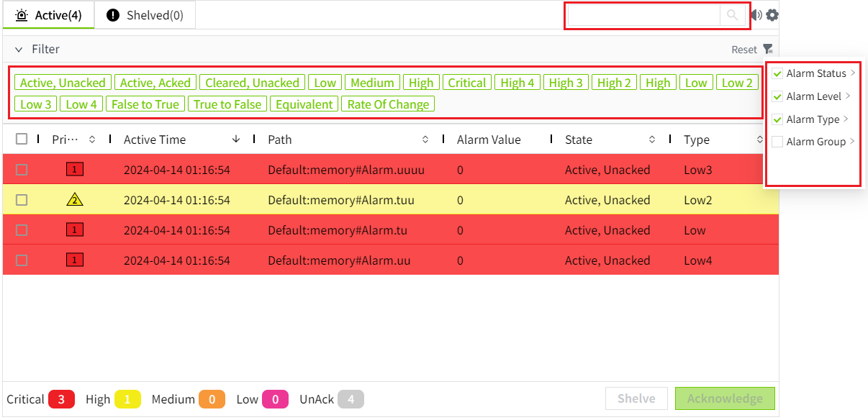The image size is (868, 420).
Task: Switch to the Shelved(0) tab
Action: coord(145,15)
